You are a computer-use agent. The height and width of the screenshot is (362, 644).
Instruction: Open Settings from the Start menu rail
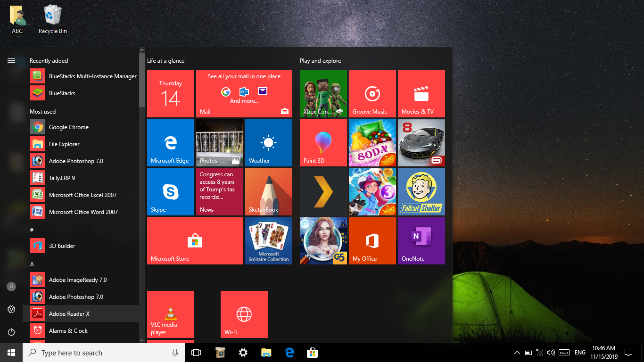point(11,309)
